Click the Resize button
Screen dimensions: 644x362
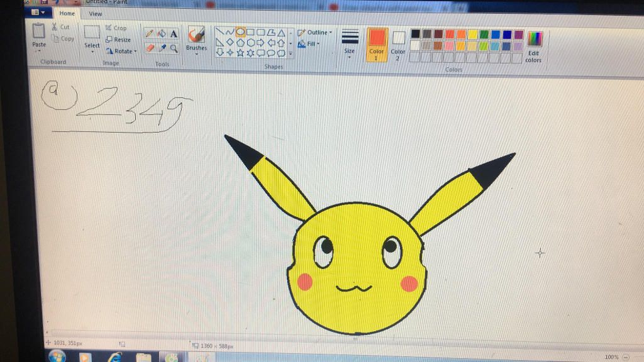[x=118, y=40]
